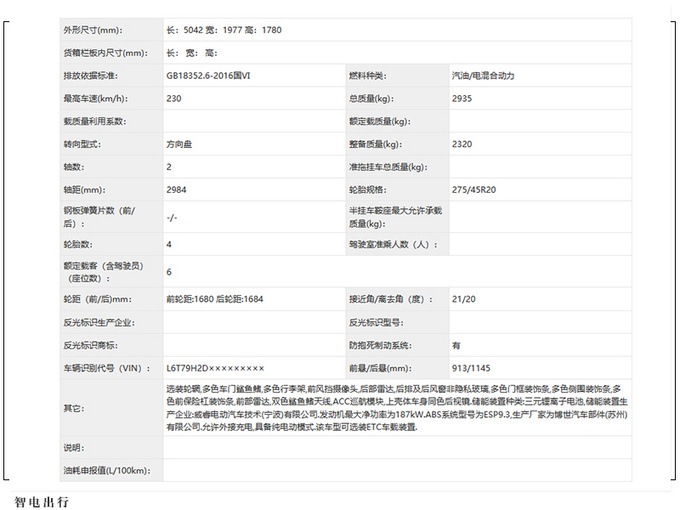Select the angle value '21/20'
This screenshot has width=680, height=510.
point(464,299)
